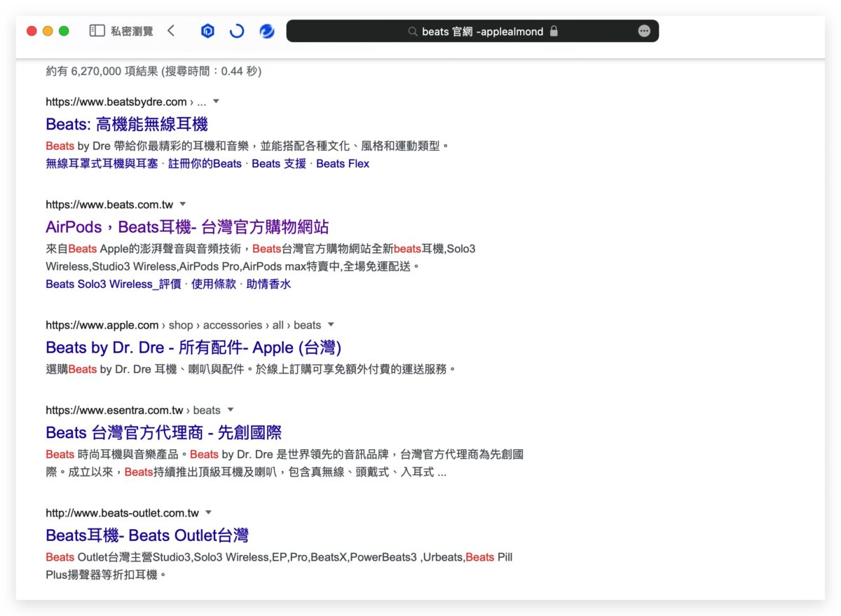
Task: Follow the Beats Solo3 Wireless_評價 sitelink
Action: pyautogui.click(x=114, y=285)
